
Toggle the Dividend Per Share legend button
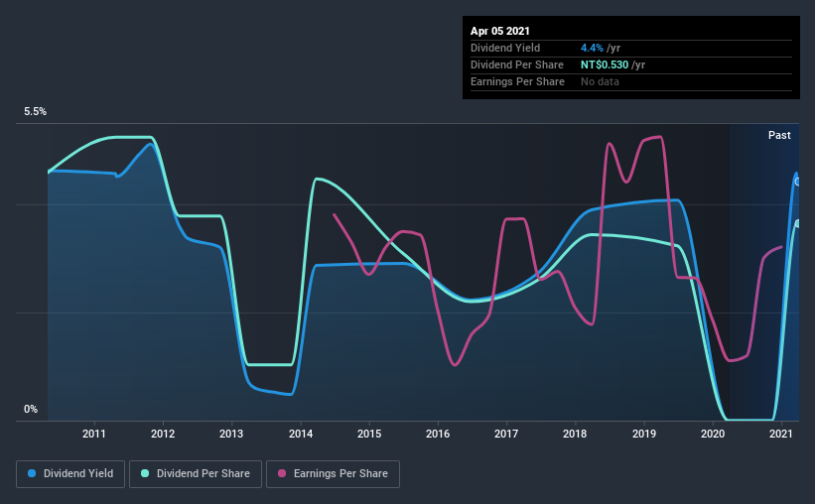click(196, 474)
